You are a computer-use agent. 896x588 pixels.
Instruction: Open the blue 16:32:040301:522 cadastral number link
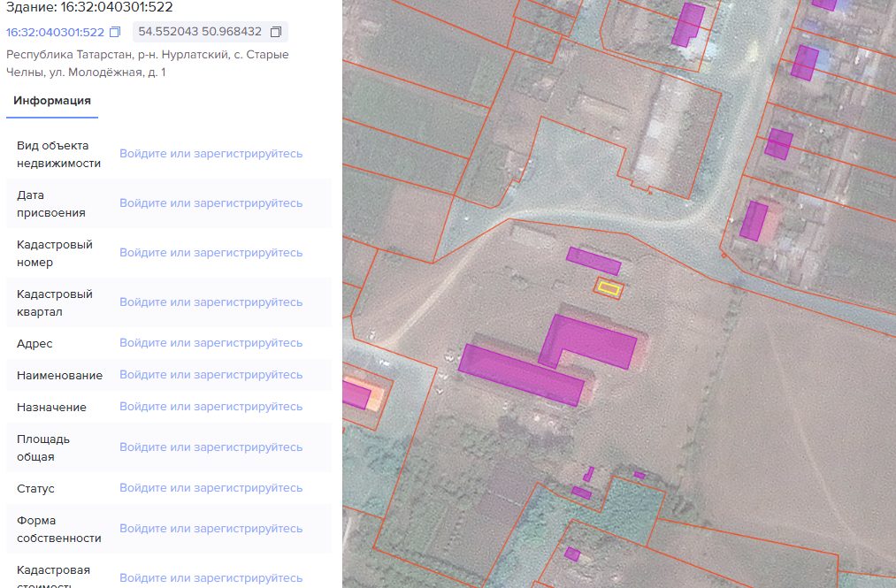(55, 32)
